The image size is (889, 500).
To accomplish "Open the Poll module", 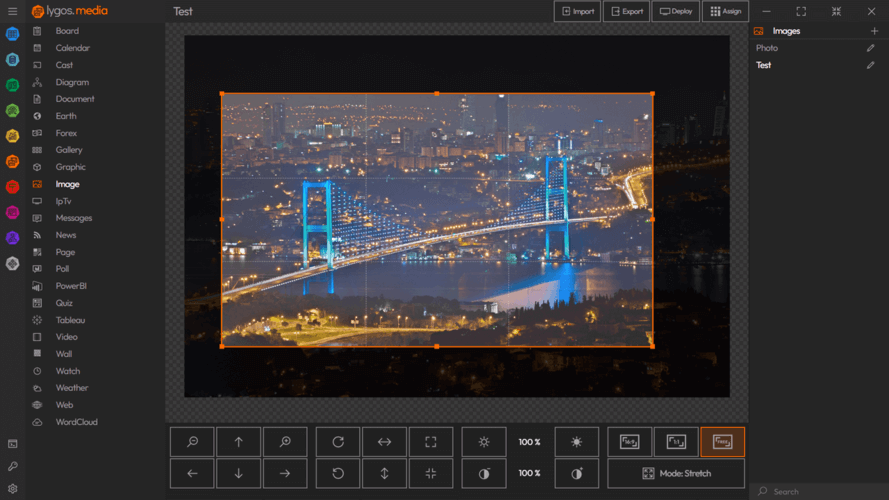I will [62, 269].
